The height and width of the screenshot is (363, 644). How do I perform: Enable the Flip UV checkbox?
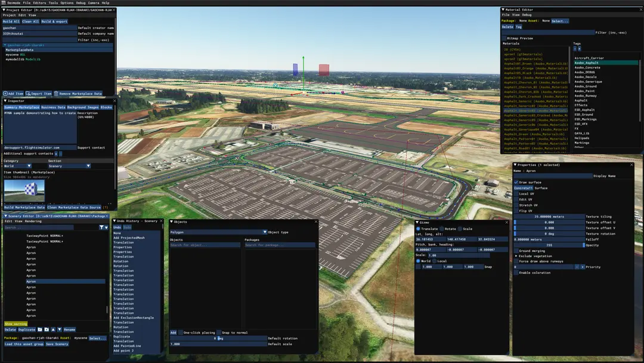tap(516, 211)
